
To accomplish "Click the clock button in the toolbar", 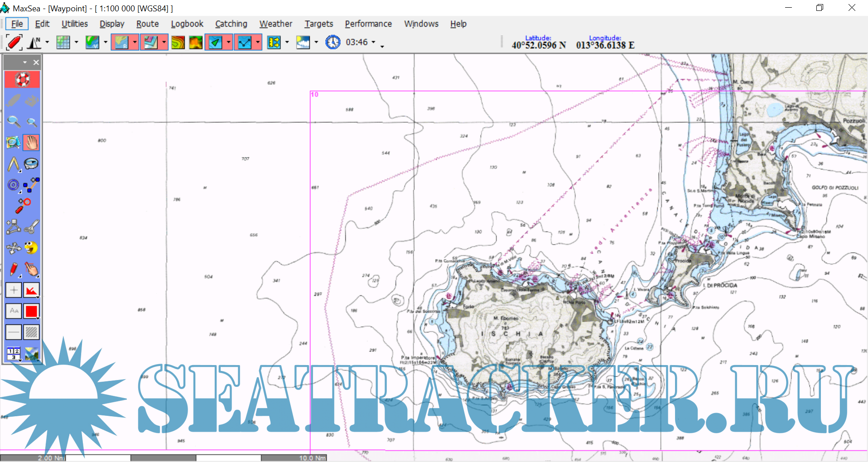I will pyautogui.click(x=333, y=43).
